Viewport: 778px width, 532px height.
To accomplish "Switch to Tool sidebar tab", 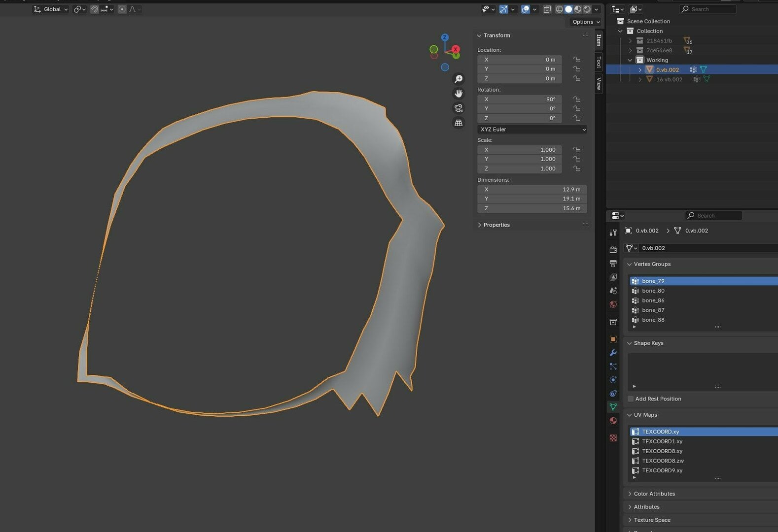I will (x=599, y=62).
